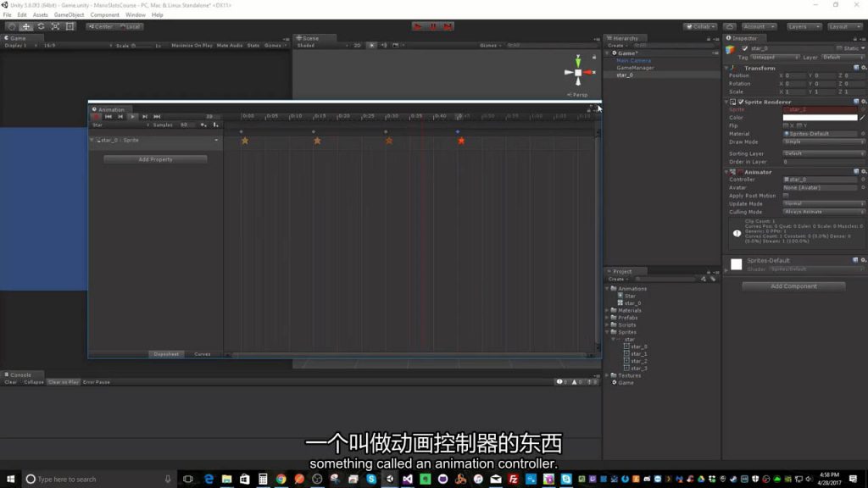The image size is (868, 488).
Task: Click Add Property in the Animation window
Action: 154,158
